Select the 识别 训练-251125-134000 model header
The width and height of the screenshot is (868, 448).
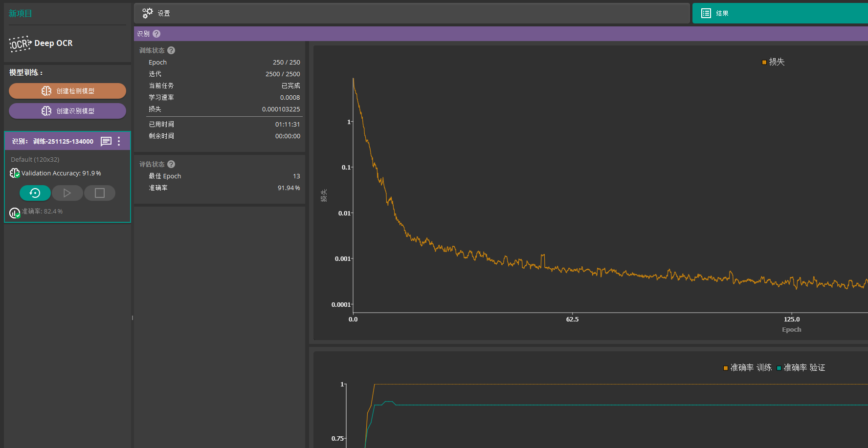(53, 141)
